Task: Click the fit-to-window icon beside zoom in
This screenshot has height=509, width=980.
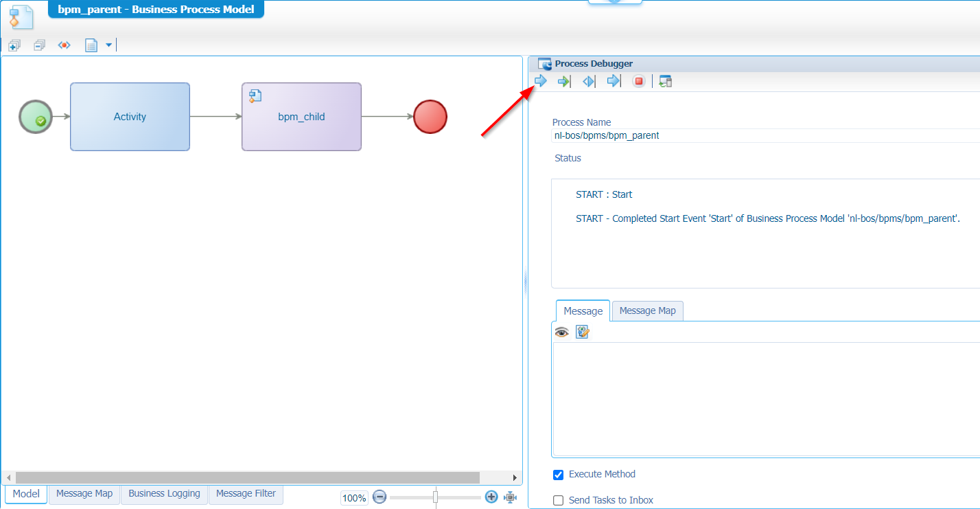Action: [x=510, y=497]
